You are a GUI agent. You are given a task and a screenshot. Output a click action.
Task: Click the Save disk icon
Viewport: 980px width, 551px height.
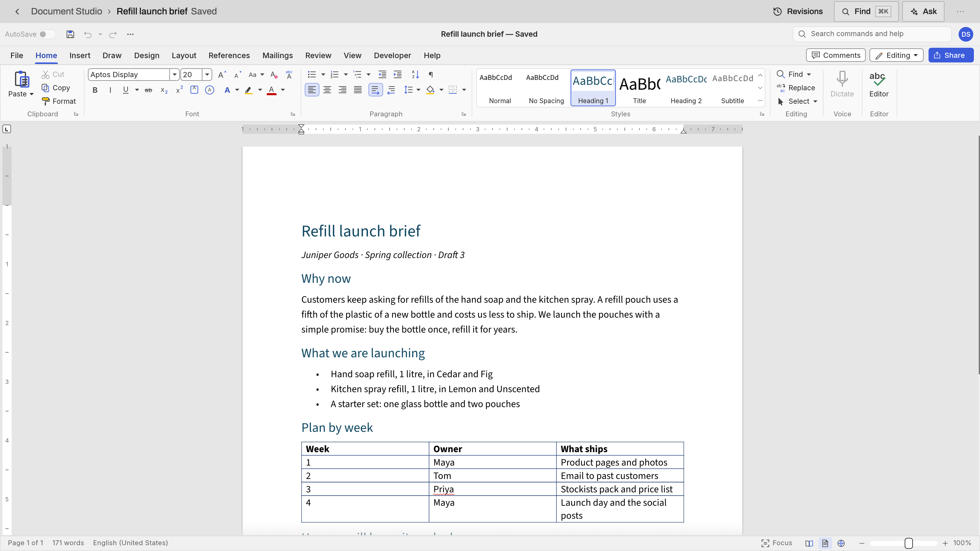click(70, 34)
